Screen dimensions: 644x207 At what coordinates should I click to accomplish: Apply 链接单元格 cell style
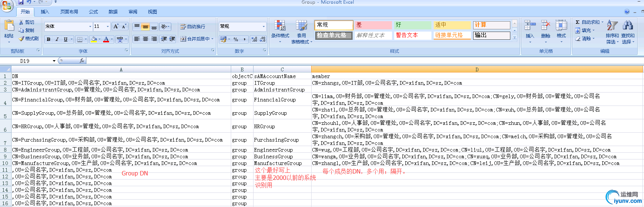(x=452, y=35)
